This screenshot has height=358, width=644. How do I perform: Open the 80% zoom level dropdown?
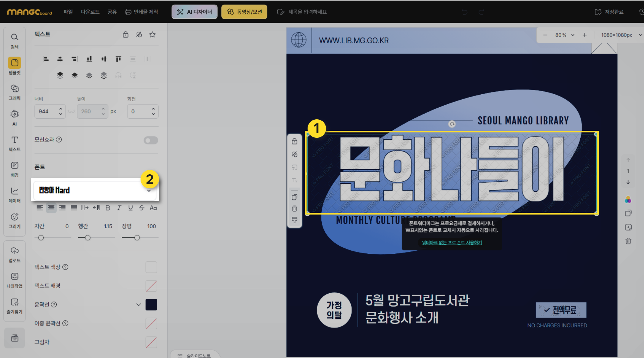coord(565,35)
